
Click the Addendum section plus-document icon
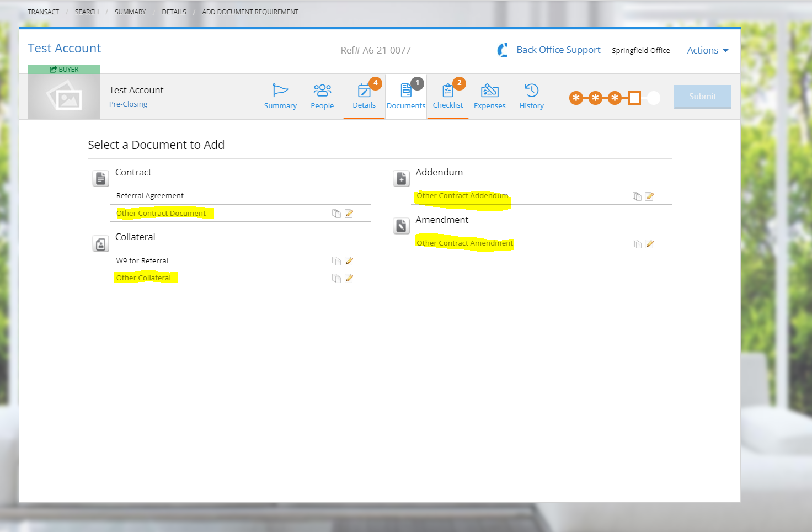pyautogui.click(x=401, y=178)
